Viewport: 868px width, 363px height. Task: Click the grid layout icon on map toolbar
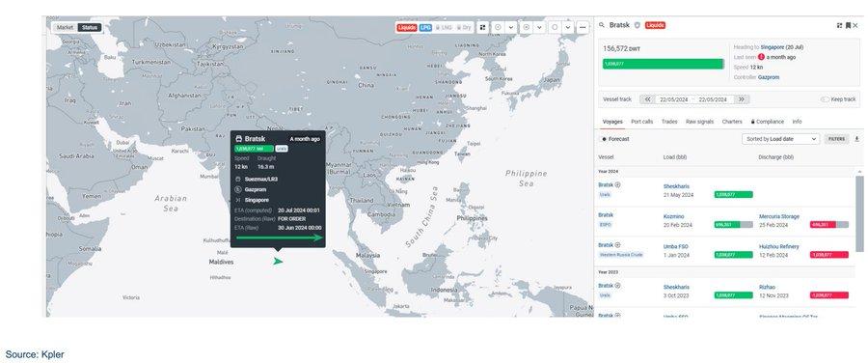pos(483,27)
